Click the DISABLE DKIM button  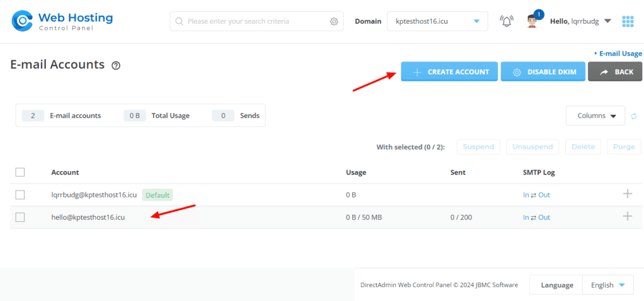coord(543,72)
